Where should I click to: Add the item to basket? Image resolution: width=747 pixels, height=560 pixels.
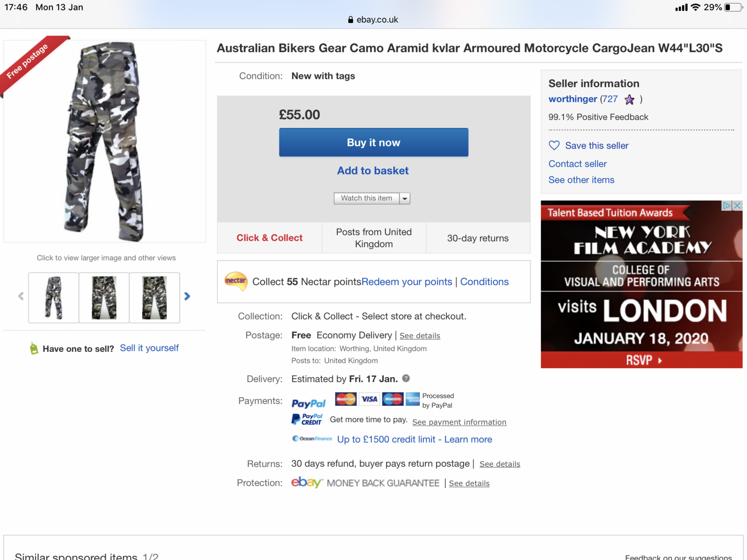point(373,171)
